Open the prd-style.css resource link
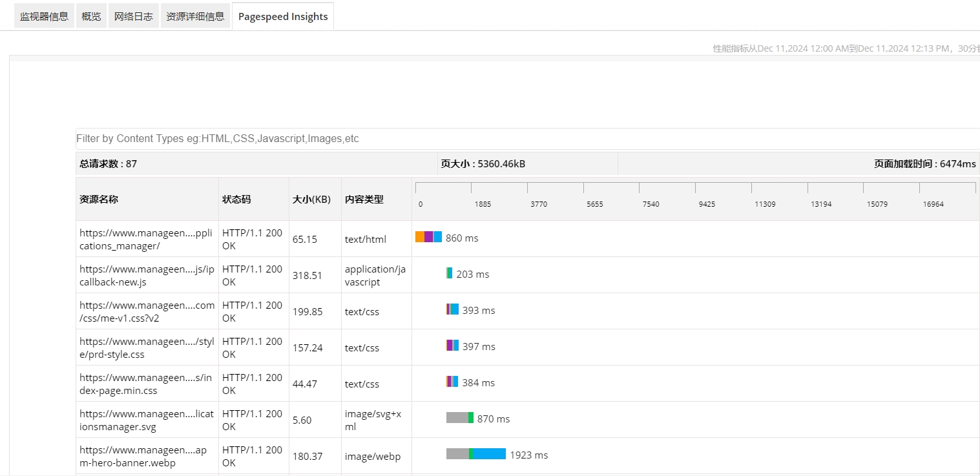The image size is (980, 476). (146, 347)
